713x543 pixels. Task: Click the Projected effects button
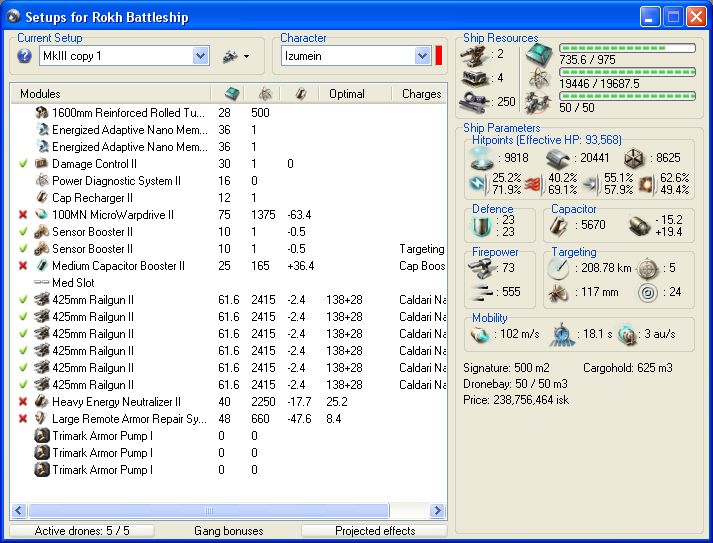pyautogui.click(x=375, y=531)
